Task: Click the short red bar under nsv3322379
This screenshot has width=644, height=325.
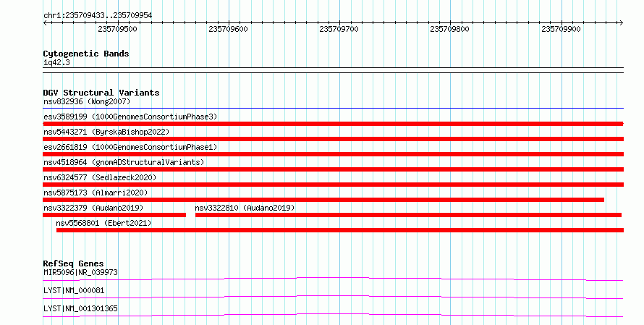Action: click(114, 215)
